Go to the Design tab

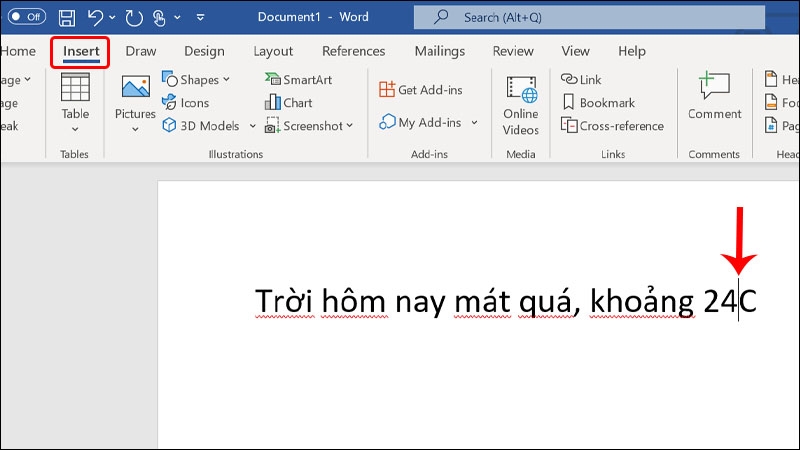(x=204, y=51)
